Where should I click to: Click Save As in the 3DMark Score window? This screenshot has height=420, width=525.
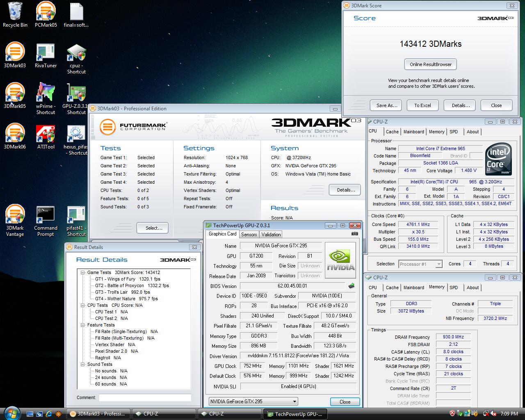(387, 105)
